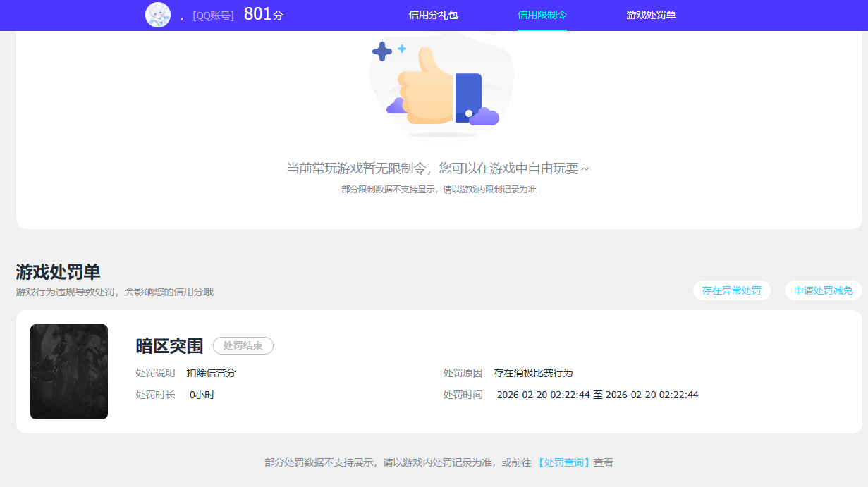Click the 游戏行为违规导致处罚 subtitle
868x487 pixels.
(114, 292)
